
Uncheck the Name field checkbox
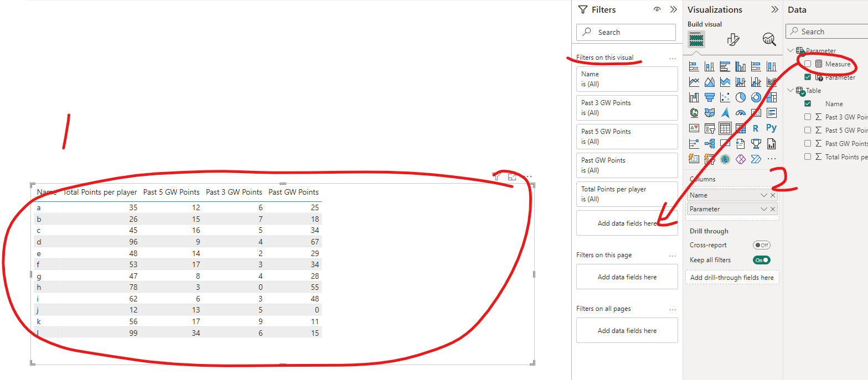tap(808, 103)
